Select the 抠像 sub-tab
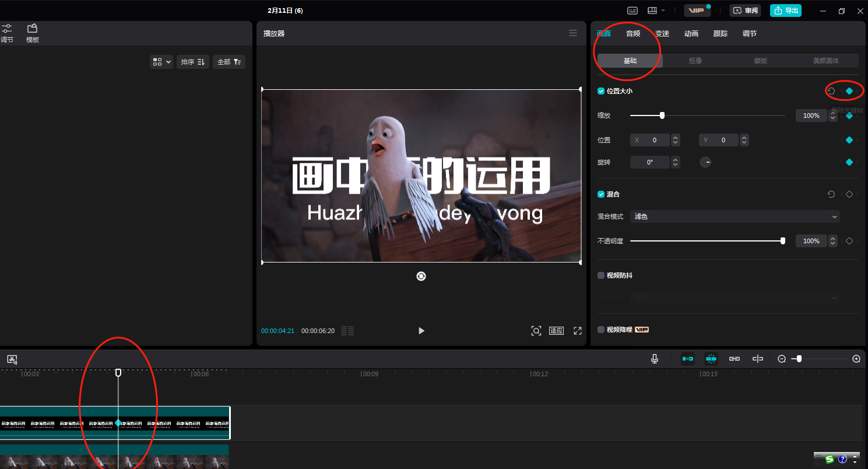This screenshot has width=868, height=469. click(x=695, y=61)
